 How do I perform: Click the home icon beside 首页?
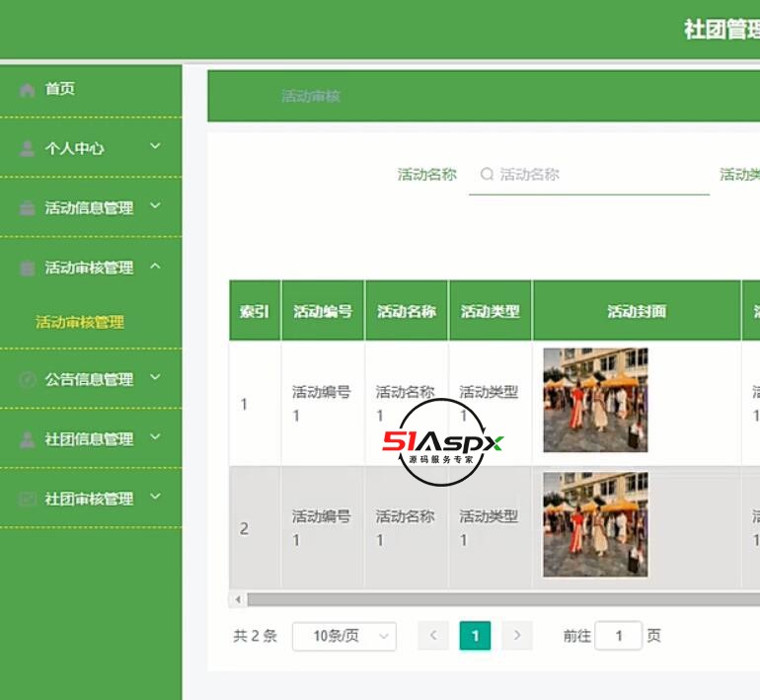28,90
